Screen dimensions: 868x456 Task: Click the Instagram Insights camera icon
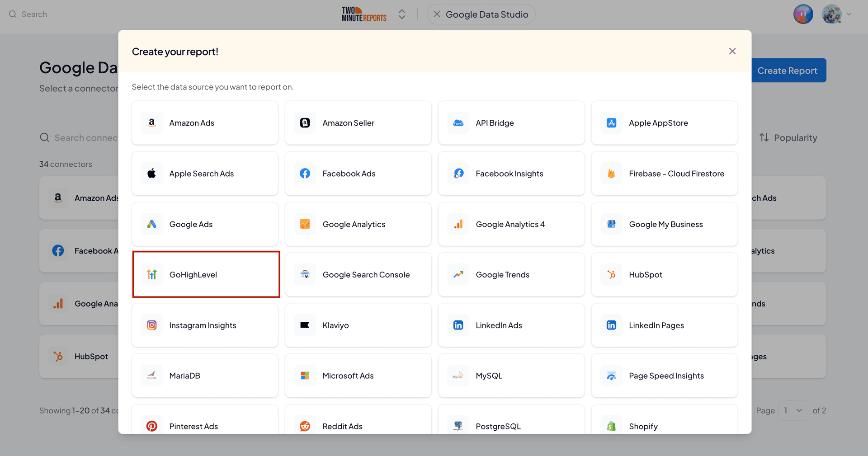[152, 325]
